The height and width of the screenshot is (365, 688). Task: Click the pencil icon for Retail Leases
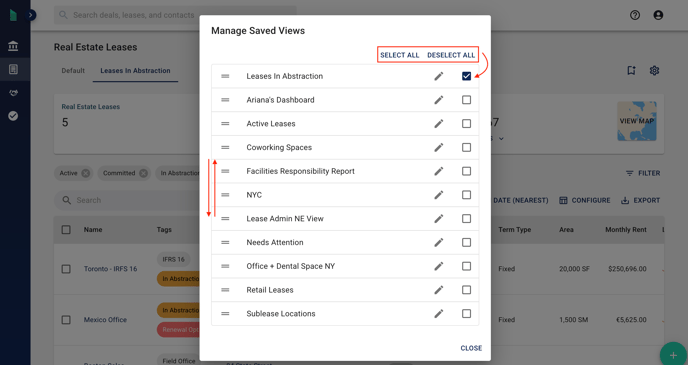coord(438,290)
